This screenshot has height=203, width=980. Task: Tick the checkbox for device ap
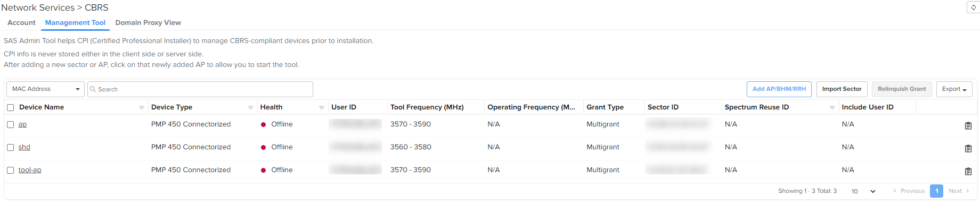(10, 124)
